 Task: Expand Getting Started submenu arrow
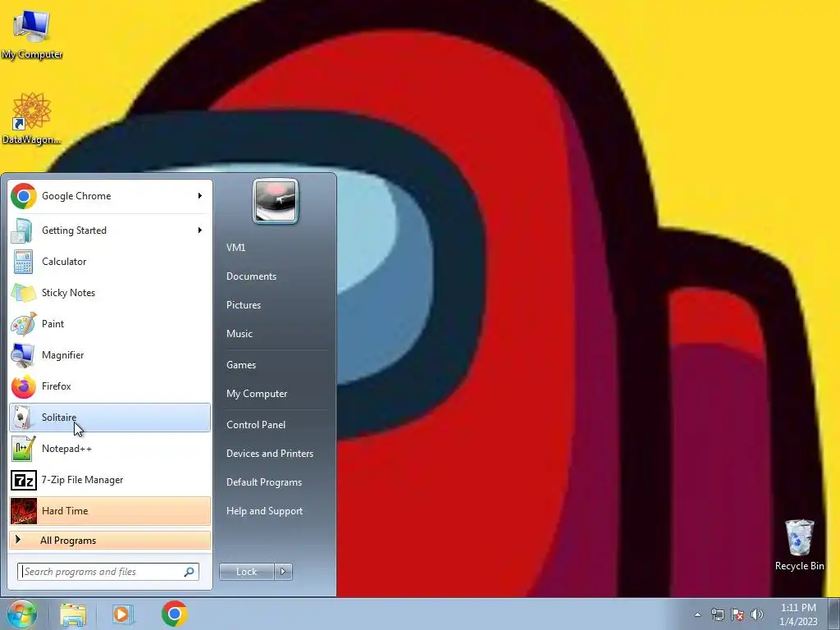point(200,231)
